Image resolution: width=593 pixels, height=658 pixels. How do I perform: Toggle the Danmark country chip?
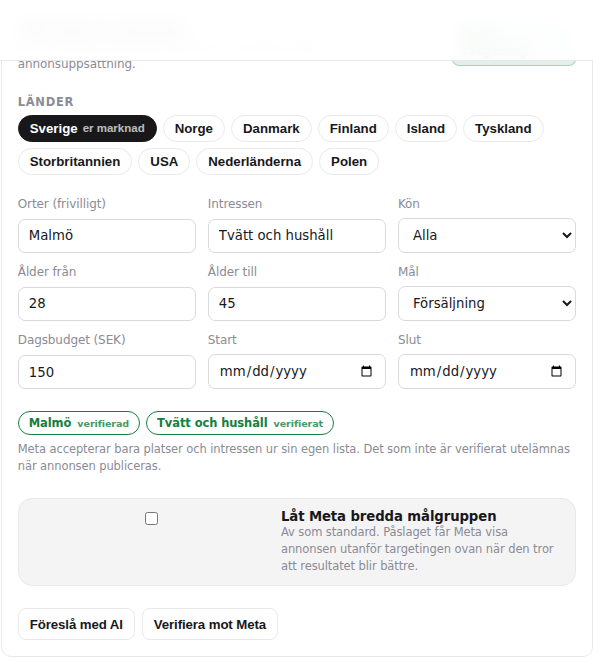[271, 128]
